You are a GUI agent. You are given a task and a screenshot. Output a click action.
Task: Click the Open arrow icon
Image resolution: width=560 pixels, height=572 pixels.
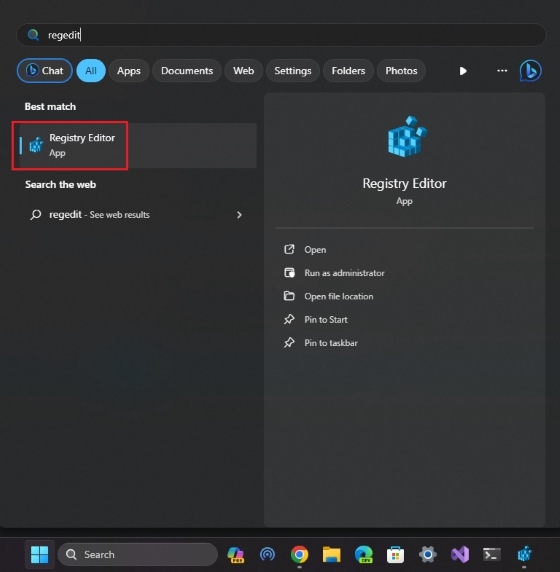[289, 250]
